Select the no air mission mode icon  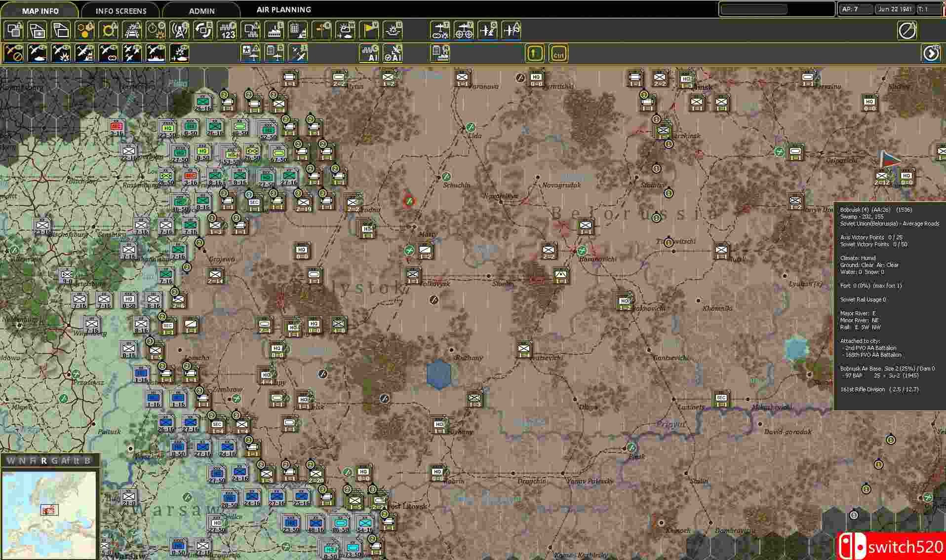click(x=14, y=53)
